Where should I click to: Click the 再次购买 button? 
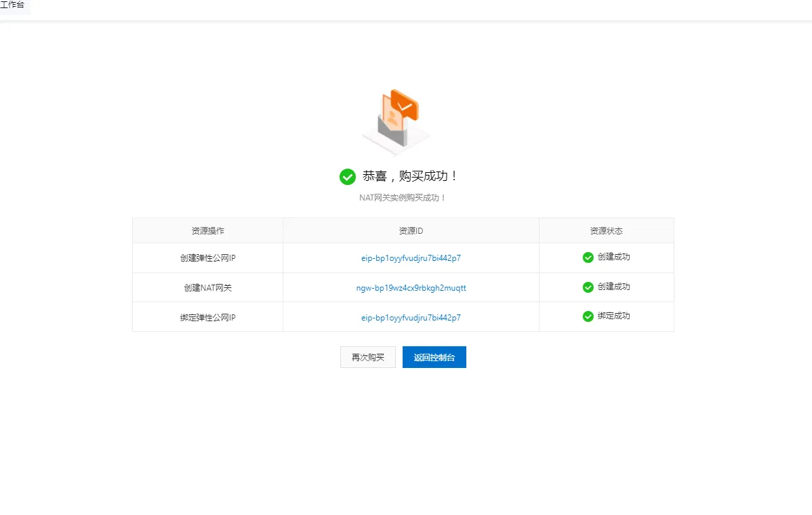[x=367, y=357]
